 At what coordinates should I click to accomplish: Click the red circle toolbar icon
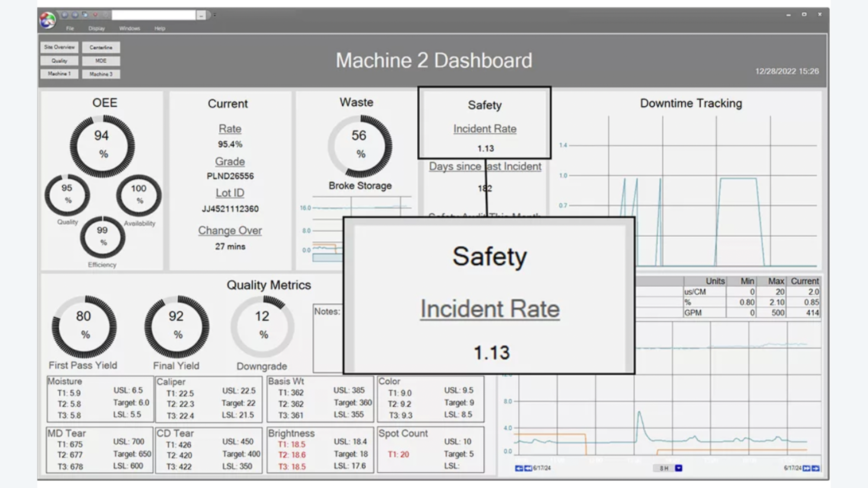tap(95, 15)
